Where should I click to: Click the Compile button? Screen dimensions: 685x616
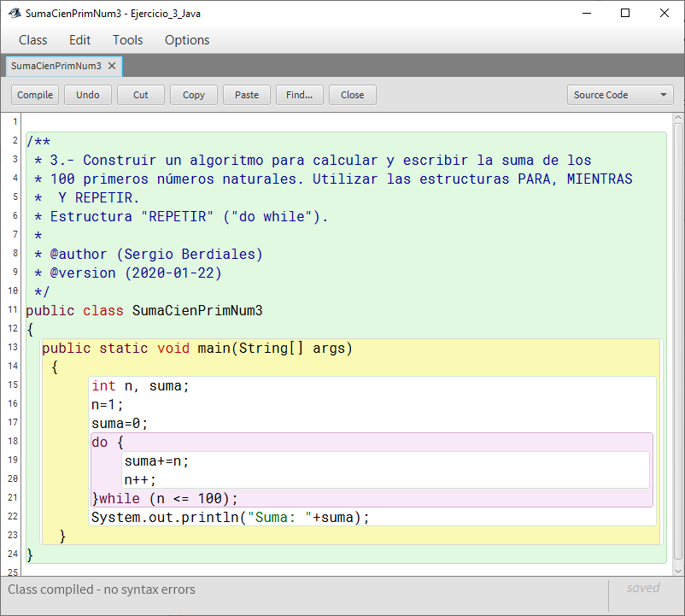point(35,95)
